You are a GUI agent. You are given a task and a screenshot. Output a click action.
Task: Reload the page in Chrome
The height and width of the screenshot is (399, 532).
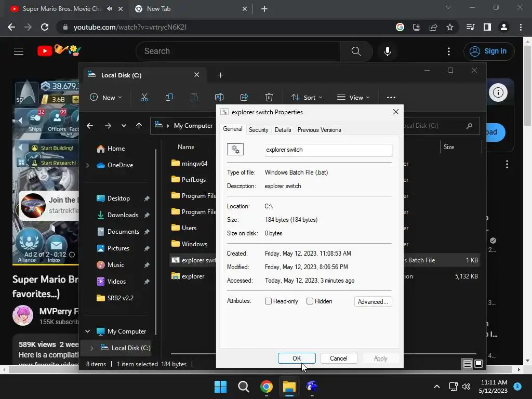coord(45,27)
